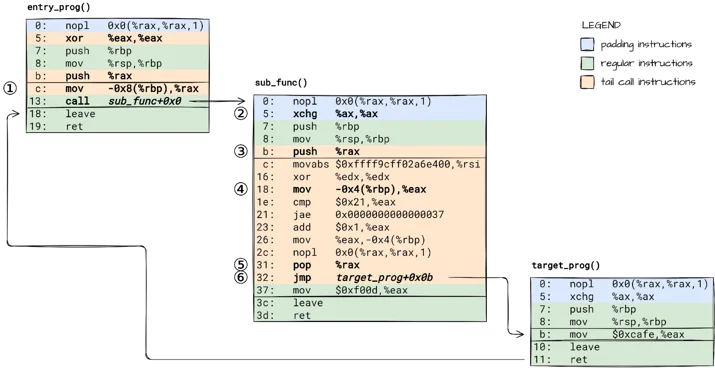Click the blue padding instructions legend swatch
This screenshot has width=715, height=368.
587,44
